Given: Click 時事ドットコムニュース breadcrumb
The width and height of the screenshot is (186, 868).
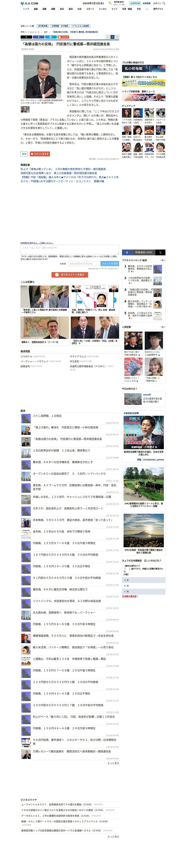Looking at the screenshot, I should (x=30, y=32).
